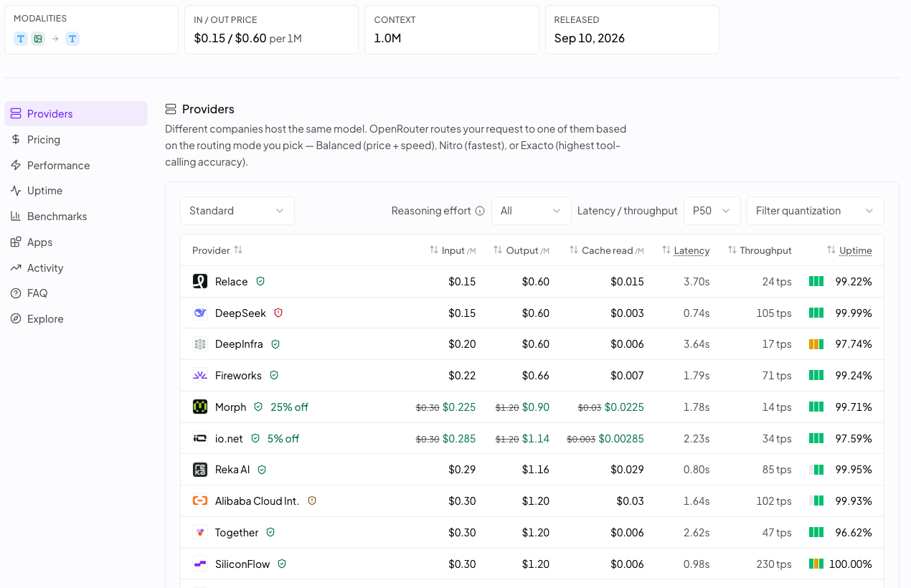The width and height of the screenshot is (911, 588).
Task: Click the Released Sep 10, 2026 card
Action: tap(632, 29)
